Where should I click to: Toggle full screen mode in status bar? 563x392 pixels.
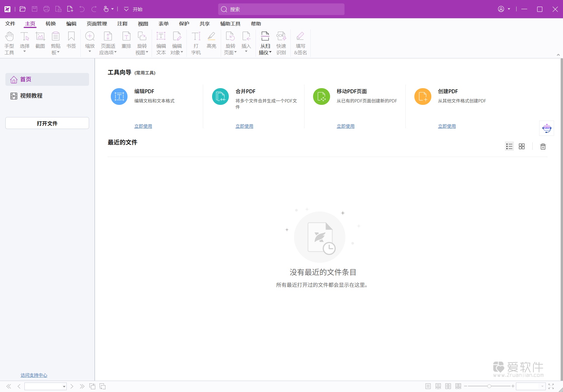(x=550, y=386)
